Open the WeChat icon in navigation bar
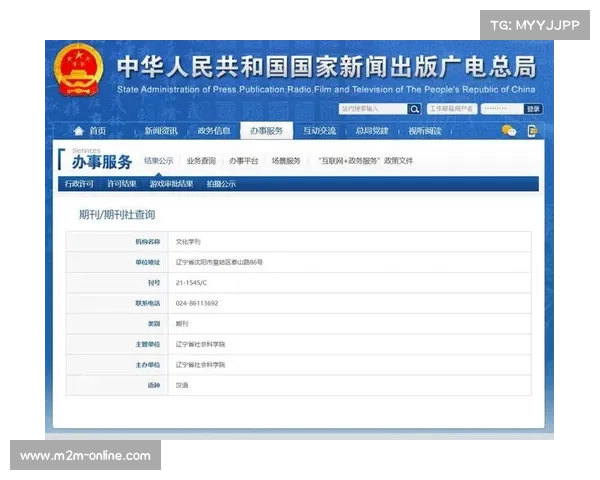This screenshot has width=600, height=480. click(x=509, y=131)
